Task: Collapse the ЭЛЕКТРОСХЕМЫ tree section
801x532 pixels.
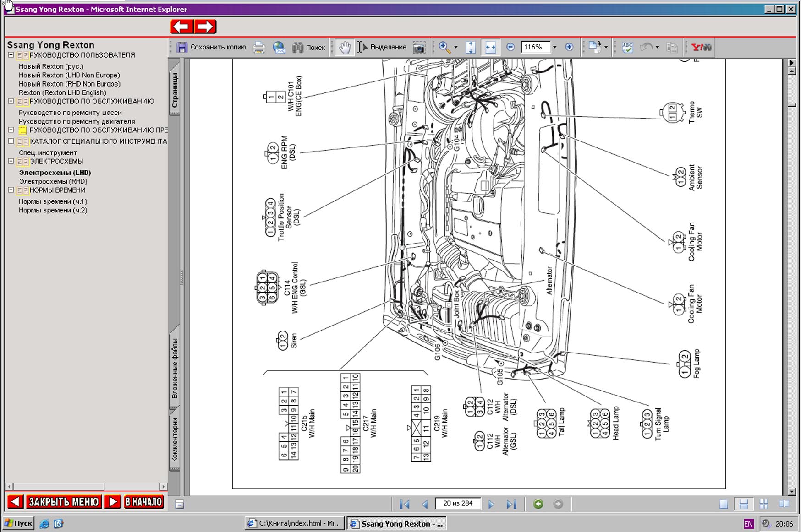Action: point(11,161)
